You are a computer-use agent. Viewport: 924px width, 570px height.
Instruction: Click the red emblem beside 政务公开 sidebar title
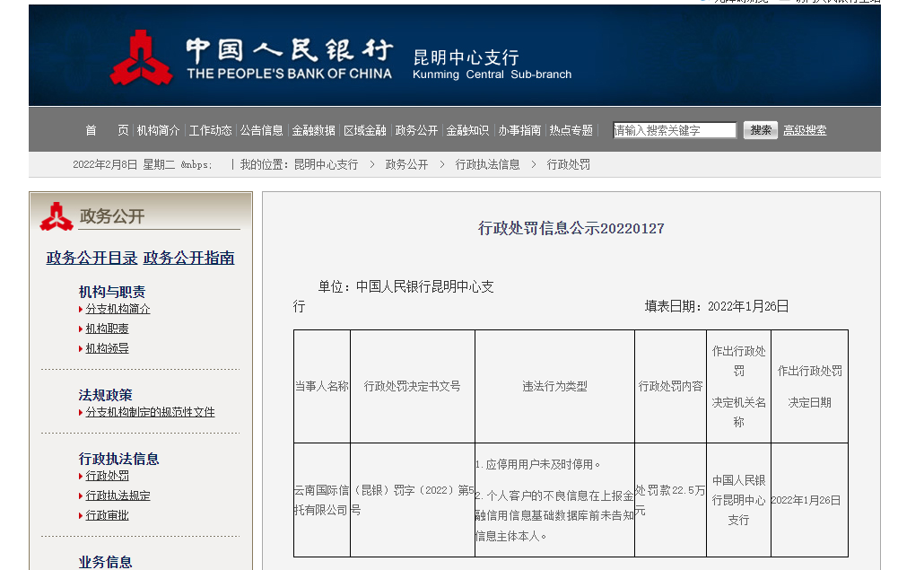(x=57, y=216)
